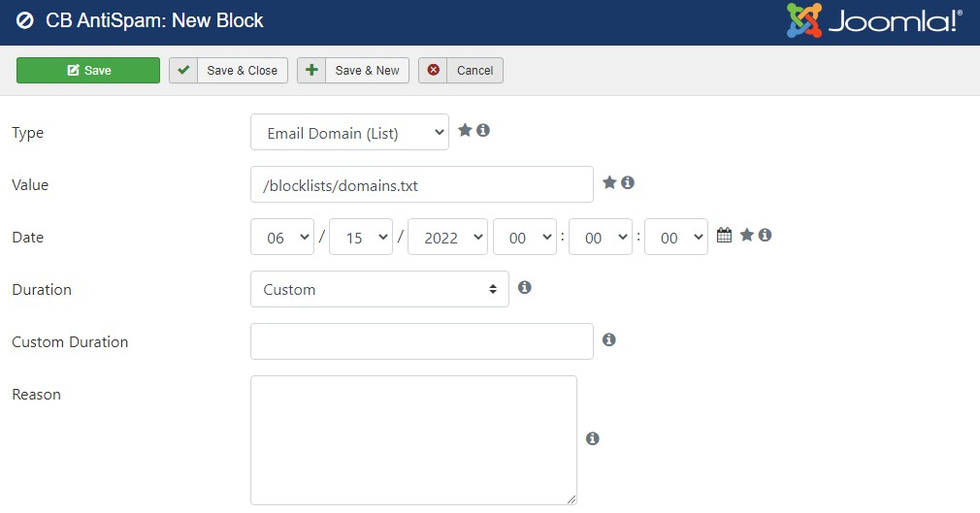Click the Reason textarea resize handle
This screenshot has height=513, width=980.
point(572,498)
